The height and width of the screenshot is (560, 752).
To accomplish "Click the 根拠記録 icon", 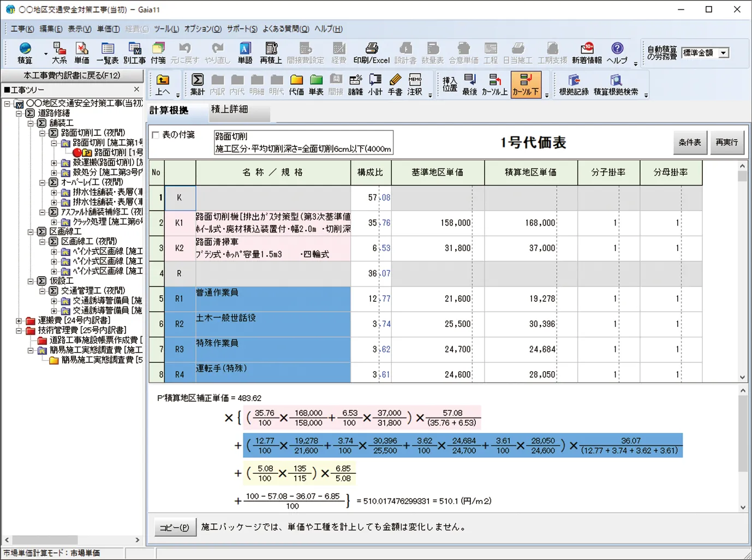I will (x=574, y=85).
